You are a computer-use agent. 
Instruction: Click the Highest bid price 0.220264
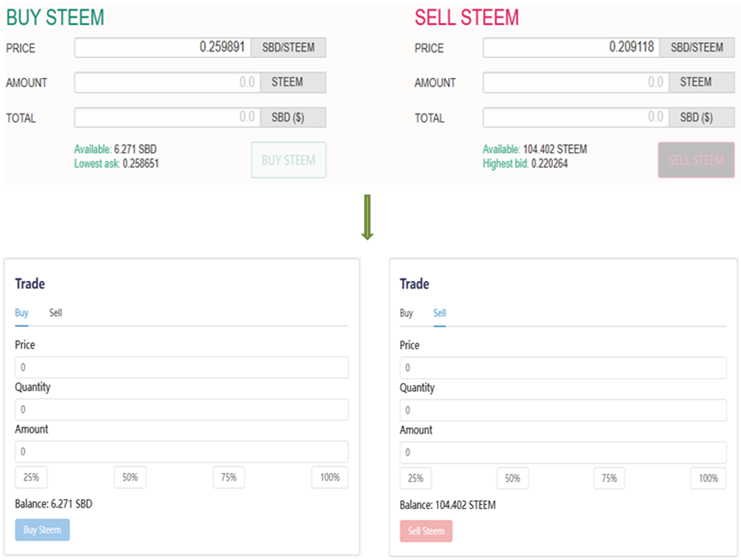(x=550, y=164)
